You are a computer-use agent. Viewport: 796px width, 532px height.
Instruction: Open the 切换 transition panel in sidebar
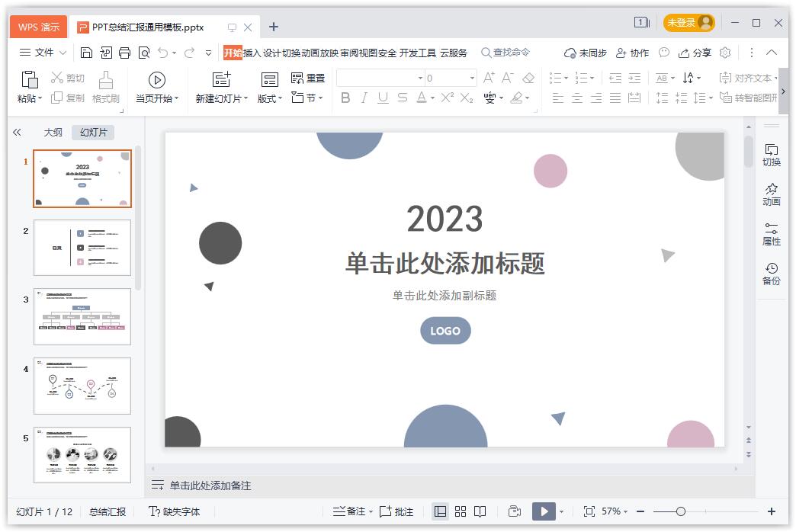[x=772, y=155]
